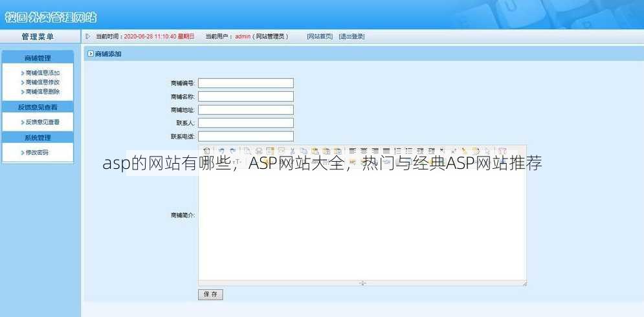This screenshot has height=317, width=644.
Task: Focus the 联系电话 input field
Action: point(246,137)
